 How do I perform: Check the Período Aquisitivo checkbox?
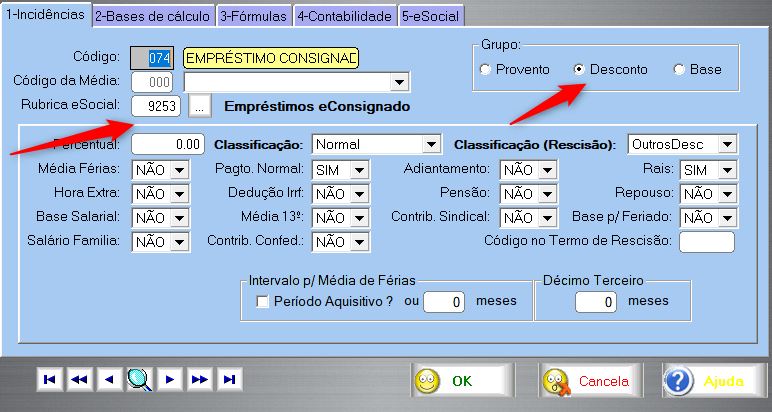(x=262, y=301)
